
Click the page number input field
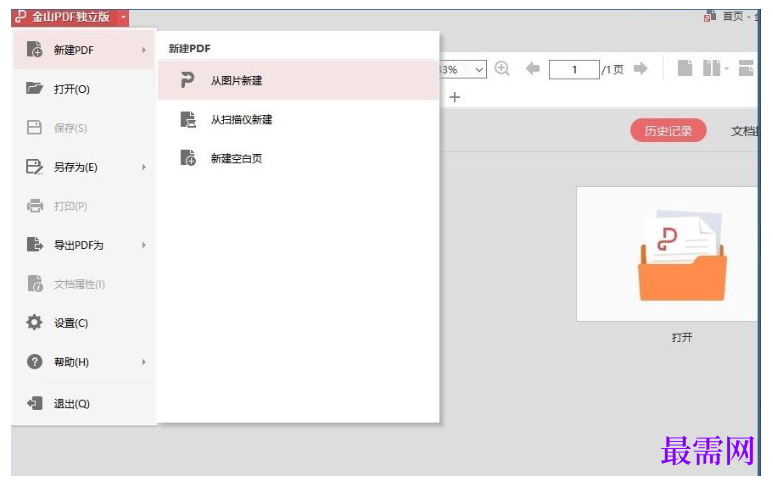click(574, 69)
